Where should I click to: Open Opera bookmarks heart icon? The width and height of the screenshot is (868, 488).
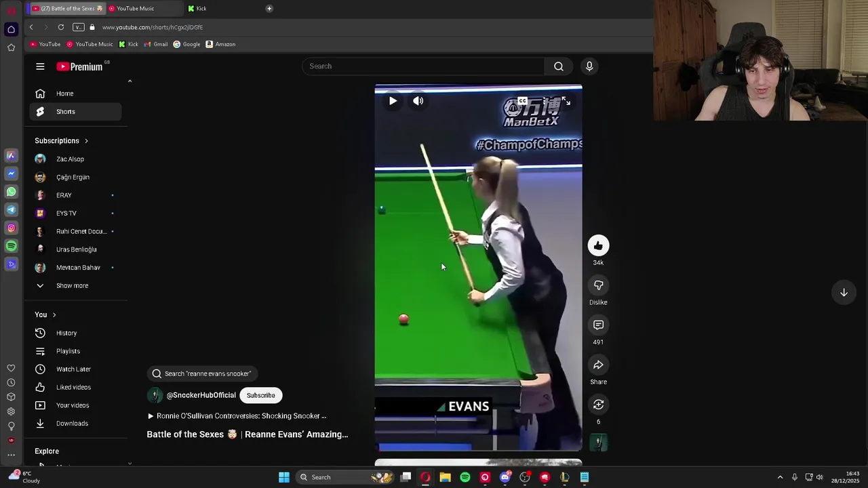(x=11, y=368)
